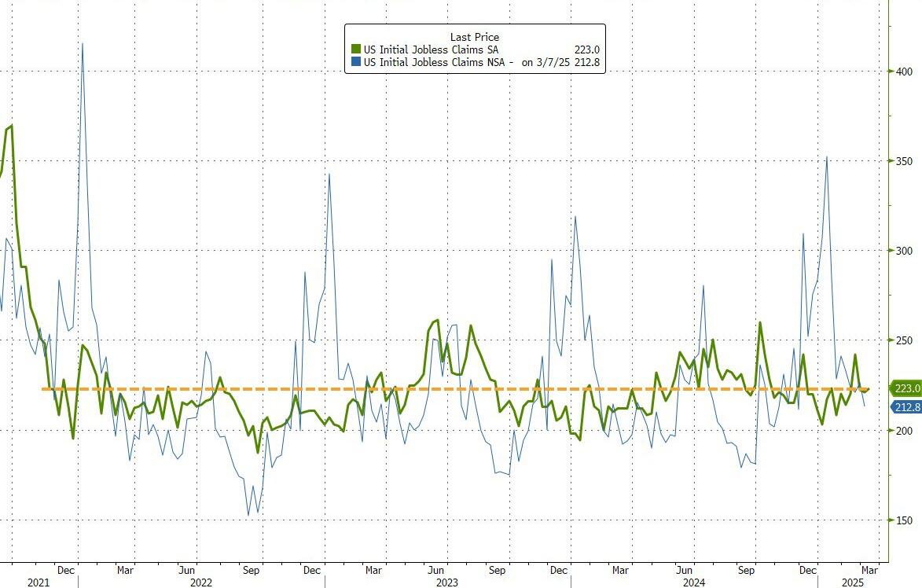Select the 300 y-axis tick label
This screenshot has width=922, height=588.
902,251
